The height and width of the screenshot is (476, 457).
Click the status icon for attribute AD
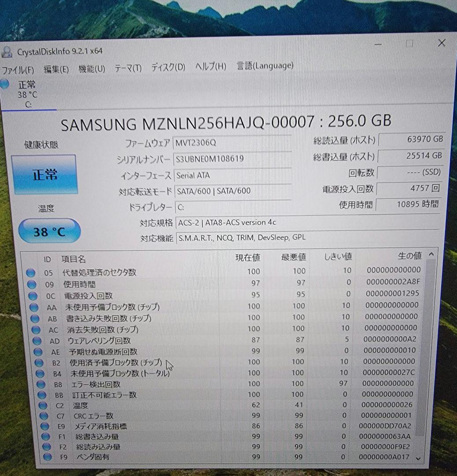click(x=37, y=341)
